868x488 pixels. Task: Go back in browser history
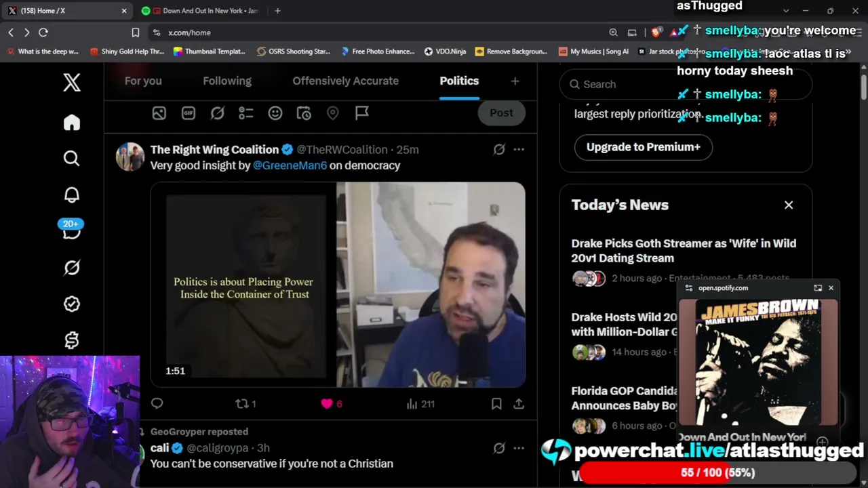click(x=11, y=33)
